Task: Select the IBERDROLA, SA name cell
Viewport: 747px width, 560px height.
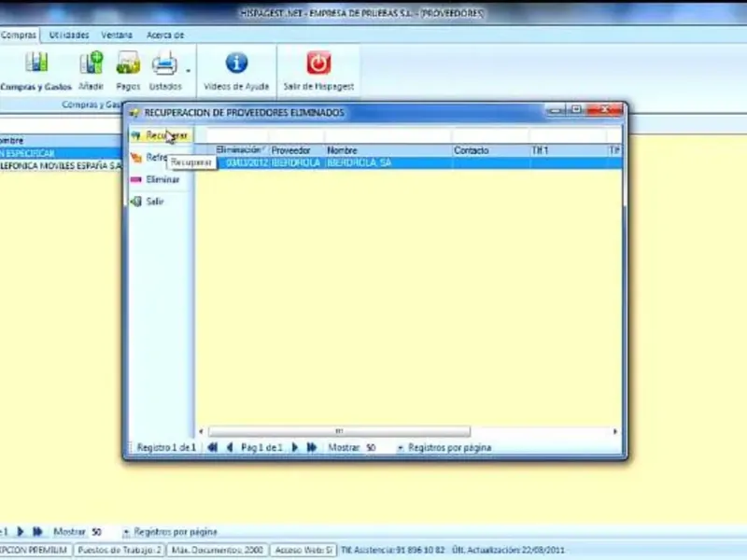Action: click(x=388, y=162)
